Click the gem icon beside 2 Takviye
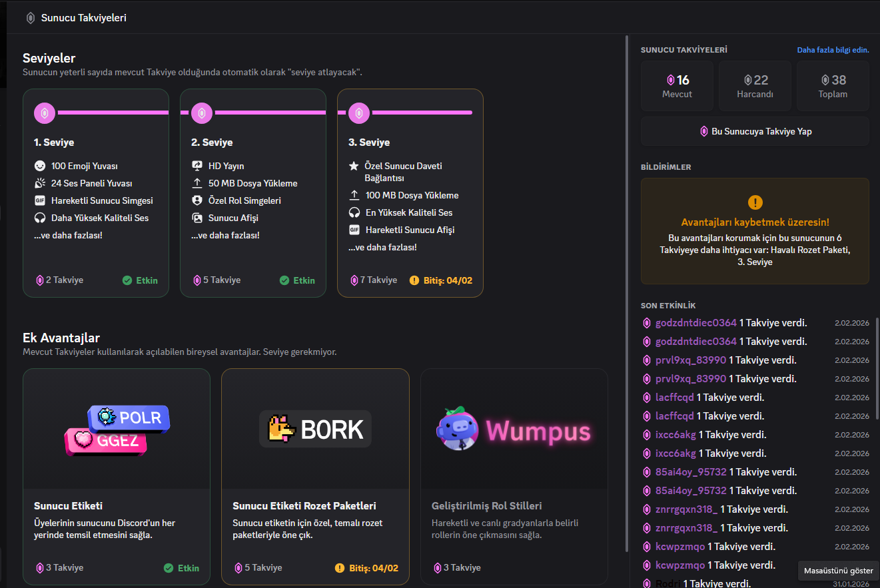Viewport: 880px width, 588px height. pyautogui.click(x=39, y=280)
